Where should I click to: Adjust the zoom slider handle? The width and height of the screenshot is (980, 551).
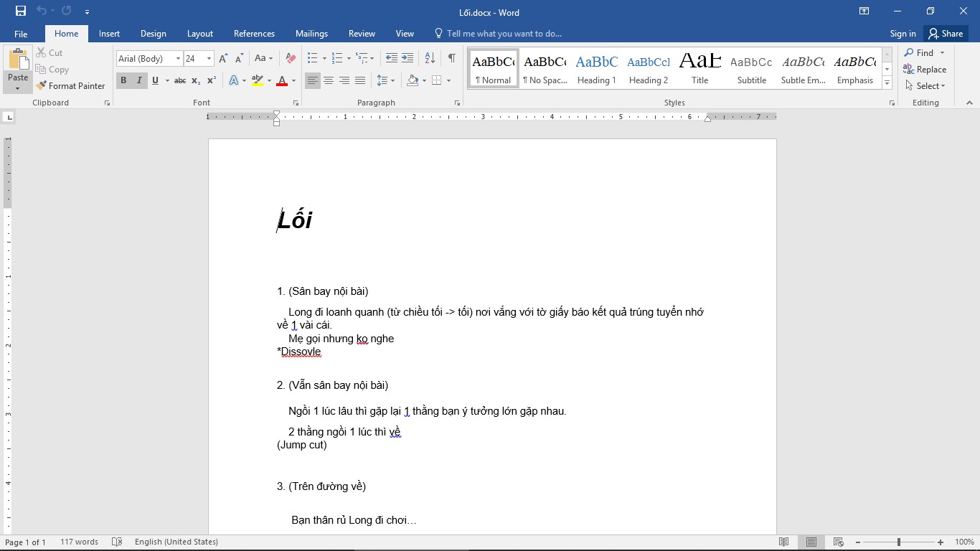[899, 542]
